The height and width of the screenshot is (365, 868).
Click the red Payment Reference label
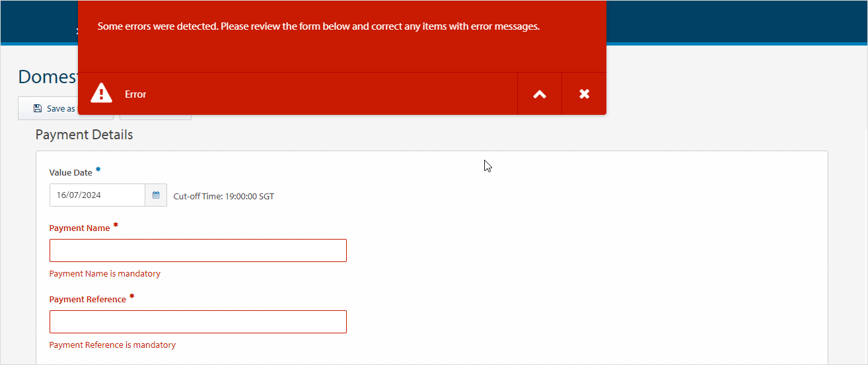(x=87, y=299)
